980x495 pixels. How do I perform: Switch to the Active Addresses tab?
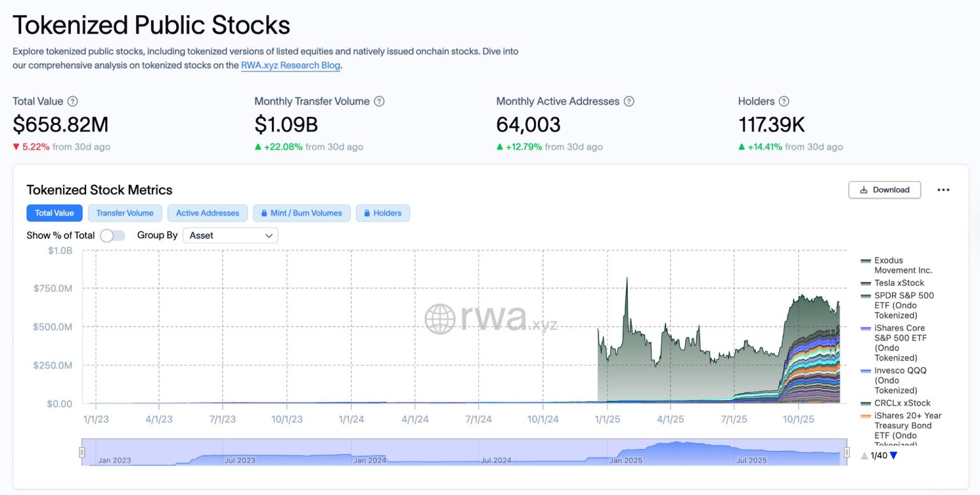point(207,213)
